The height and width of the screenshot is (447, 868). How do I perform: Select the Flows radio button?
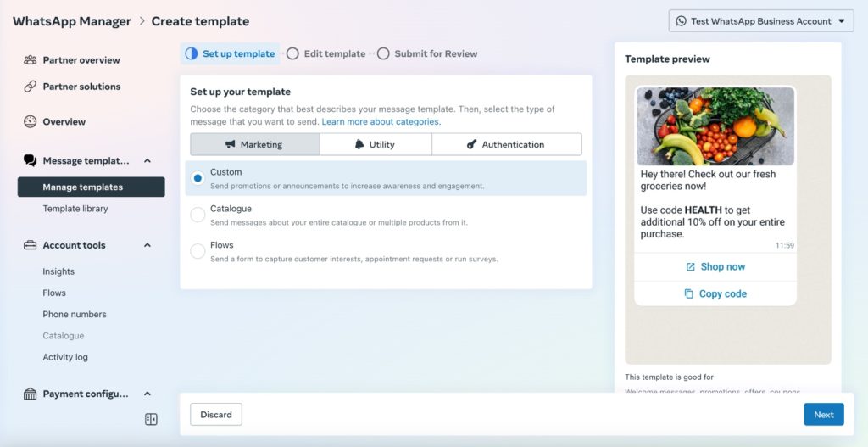[198, 251]
